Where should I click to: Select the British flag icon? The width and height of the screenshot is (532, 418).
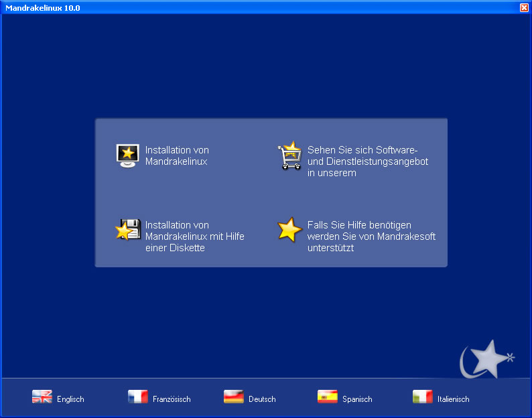42,397
